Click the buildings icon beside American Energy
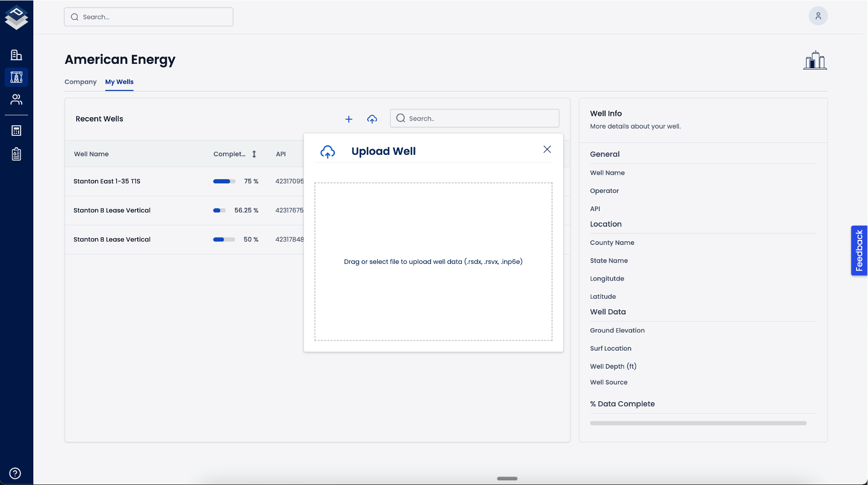The image size is (868, 485). tap(814, 60)
